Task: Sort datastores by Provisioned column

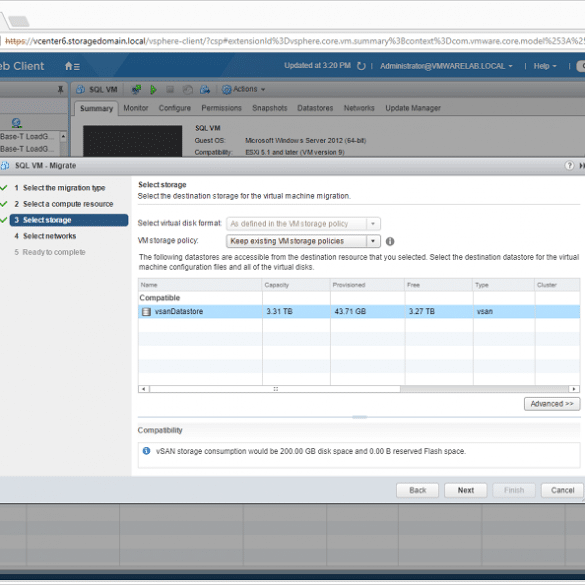Action: pyautogui.click(x=367, y=285)
